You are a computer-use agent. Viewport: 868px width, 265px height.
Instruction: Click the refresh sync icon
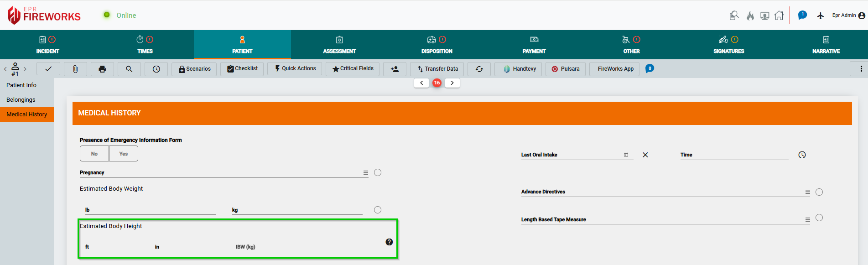pos(479,69)
